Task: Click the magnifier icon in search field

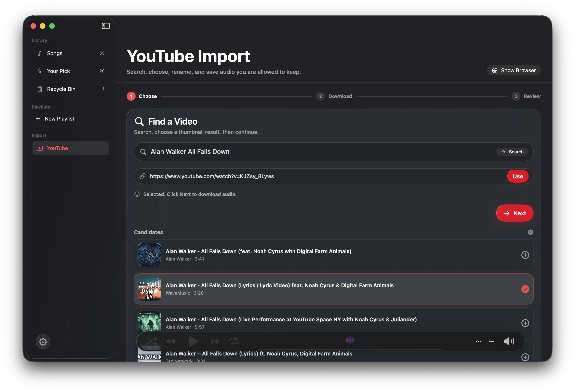Action: tap(143, 152)
